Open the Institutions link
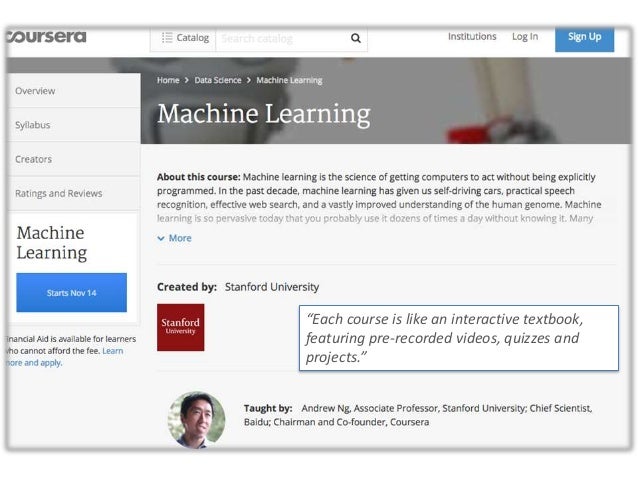 pyautogui.click(x=472, y=37)
